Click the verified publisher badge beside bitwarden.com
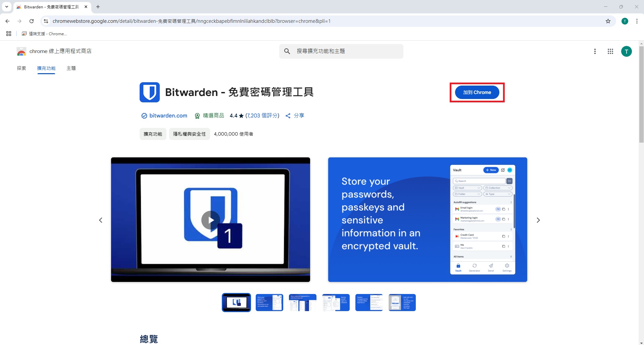The width and height of the screenshot is (644, 345). tap(144, 115)
